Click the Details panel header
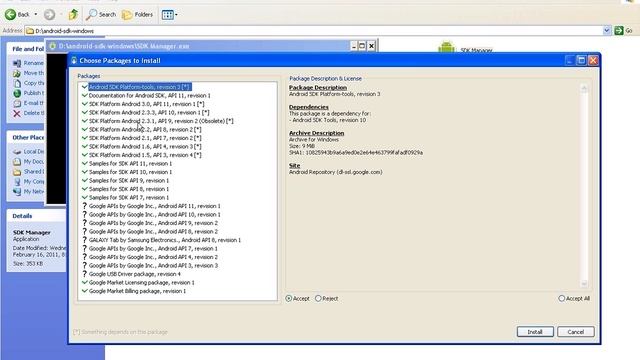The width and height of the screenshot is (640, 360). [x=37, y=216]
